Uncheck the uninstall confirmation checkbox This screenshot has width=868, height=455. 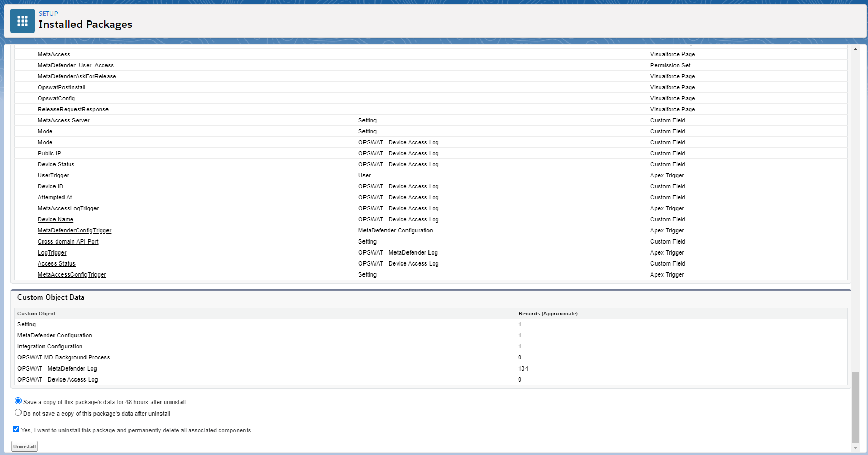pyautogui.click(x=16, y=429)
